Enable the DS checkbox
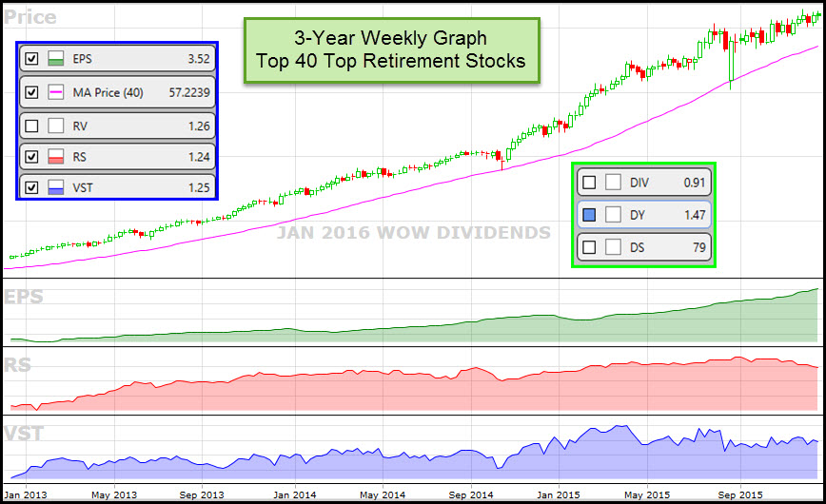 point(589,247)
